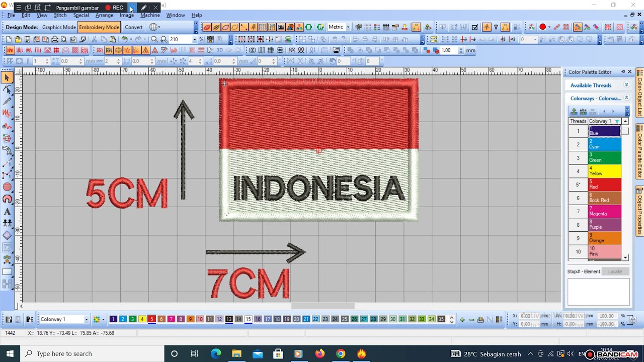The width and height of the screenshot is (644, 362).
Task: Activate the ring shape digitizing tool
Action: point(7,199)
